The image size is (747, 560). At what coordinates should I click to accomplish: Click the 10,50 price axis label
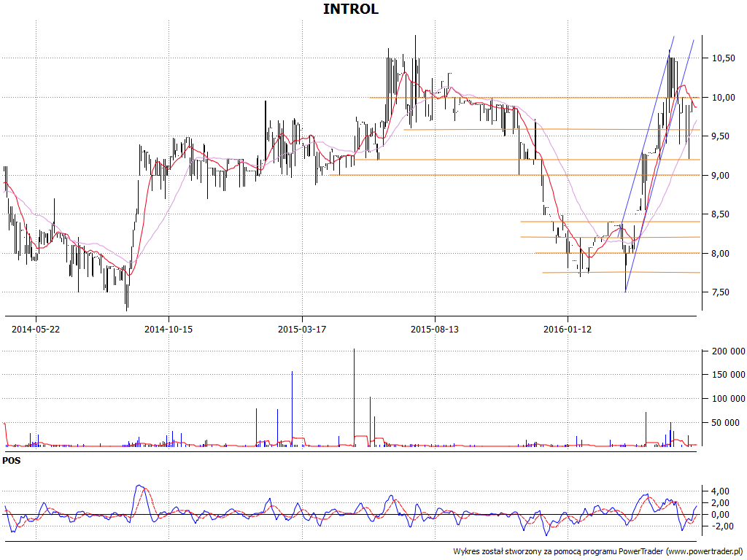coord(723,58)
